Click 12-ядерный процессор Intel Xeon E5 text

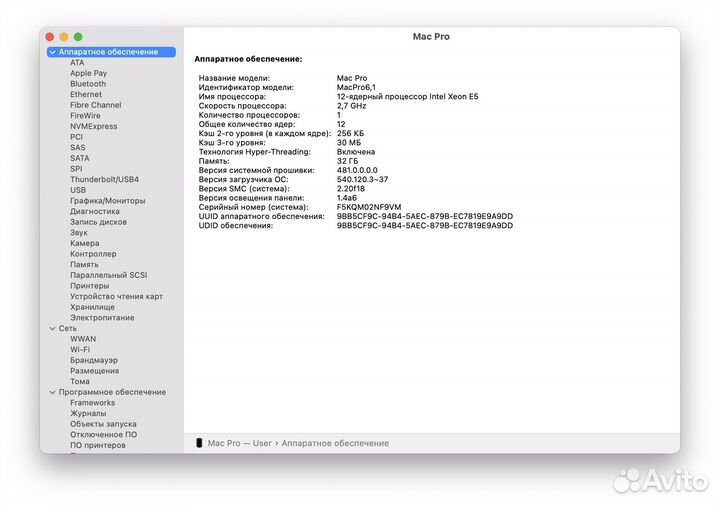coord(407,96)
